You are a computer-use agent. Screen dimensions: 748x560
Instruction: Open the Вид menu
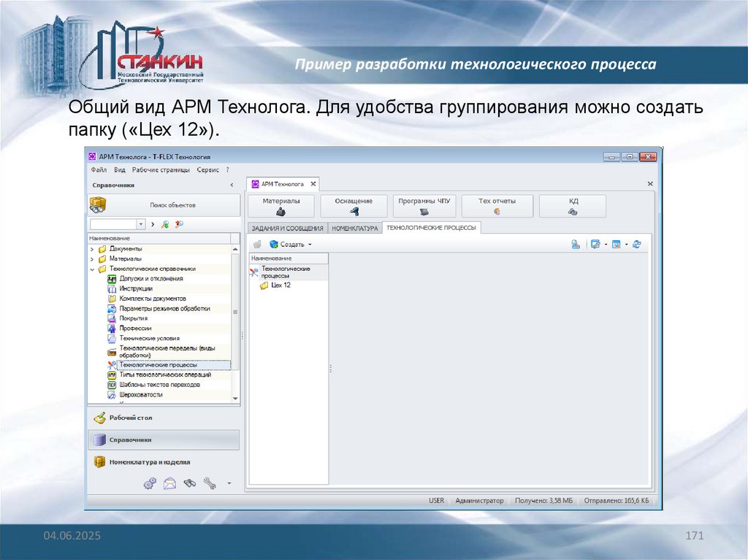coord(120,170)
